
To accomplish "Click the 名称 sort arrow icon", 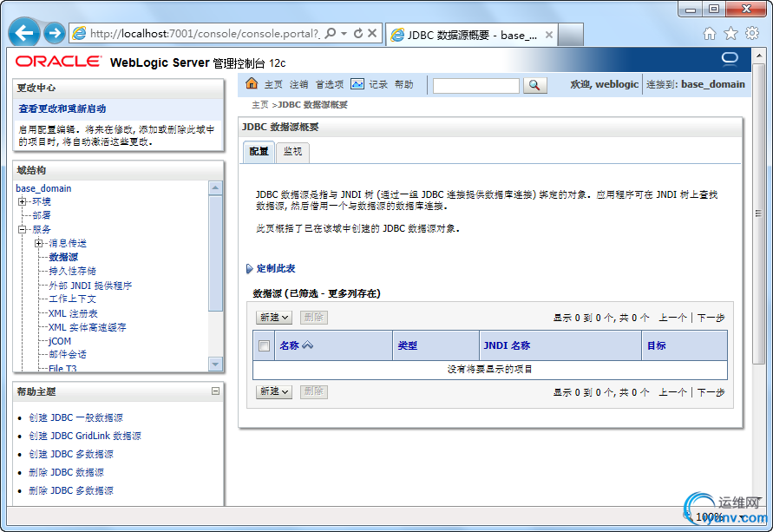I will coord(308,345).
